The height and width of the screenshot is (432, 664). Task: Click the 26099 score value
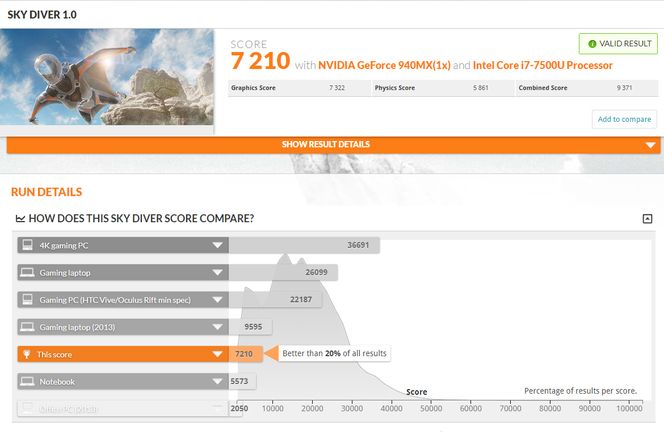tap(316, 272)
